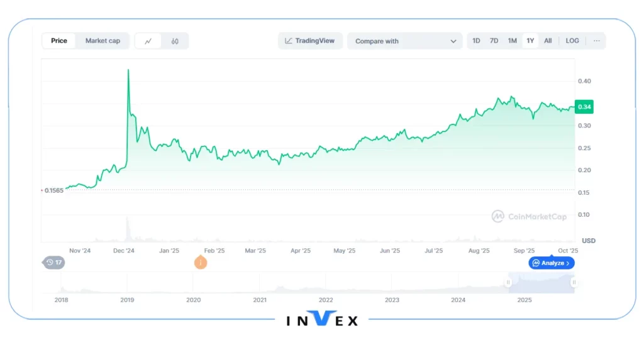Open the three-dot more options menu
Image resolution: width=644 pixels, height=338 pixels.
tap(596, 41)
